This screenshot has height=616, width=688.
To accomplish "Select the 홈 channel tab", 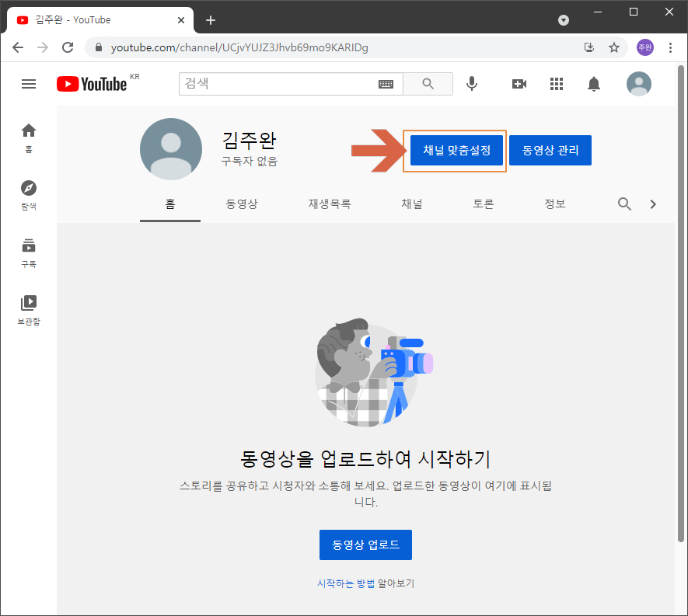I will [170, 204].
